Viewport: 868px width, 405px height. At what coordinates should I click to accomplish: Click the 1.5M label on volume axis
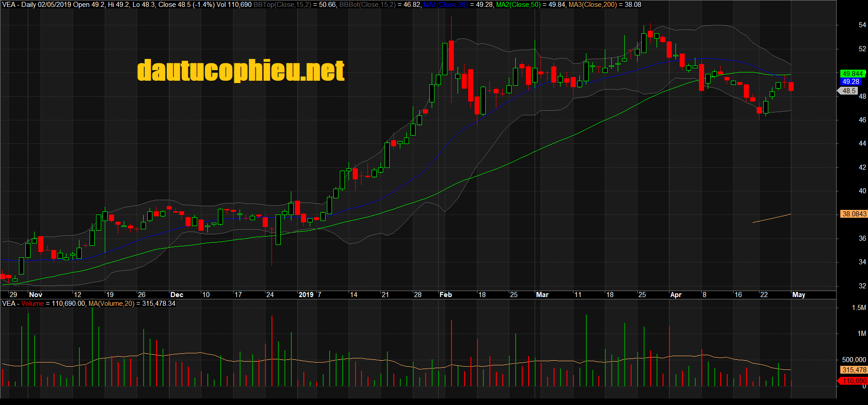click(859, 308)
